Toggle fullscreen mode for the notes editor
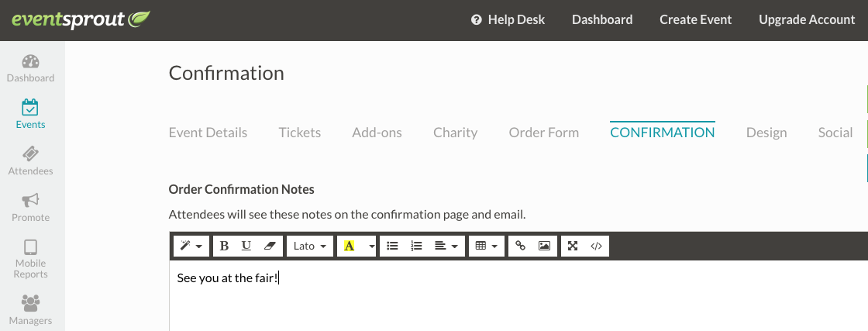The width and height of the screenshot is (868, 331). pos(573,246)
